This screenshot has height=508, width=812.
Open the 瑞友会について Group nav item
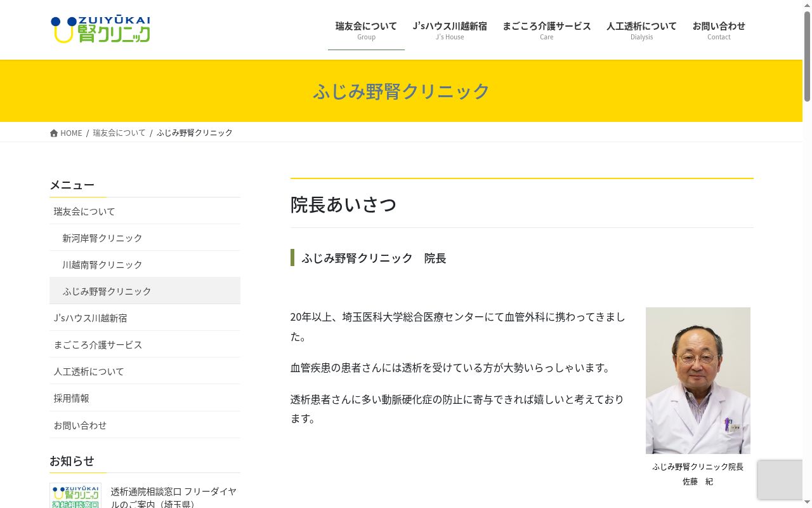(x=366, y=30)
